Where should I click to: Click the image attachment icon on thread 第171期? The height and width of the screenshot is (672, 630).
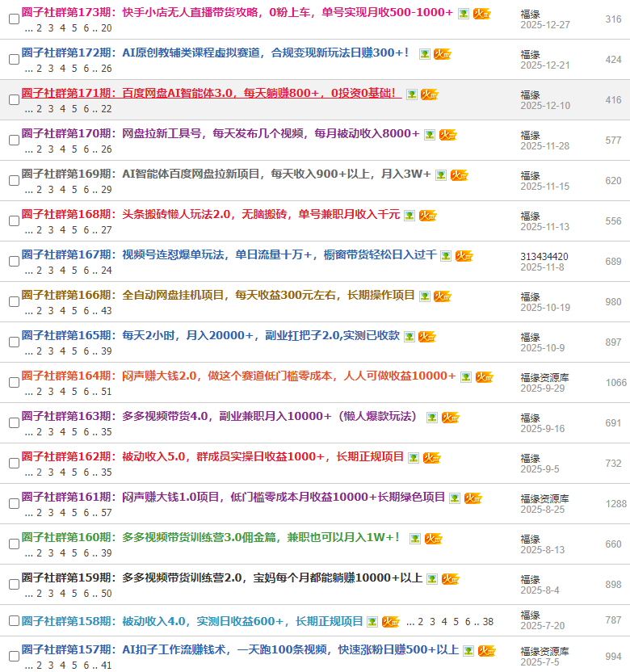(x=412, y=94)
